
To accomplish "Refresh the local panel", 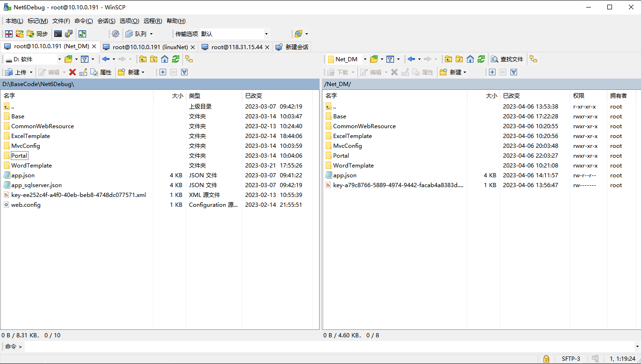I will (x=175, y=59).
